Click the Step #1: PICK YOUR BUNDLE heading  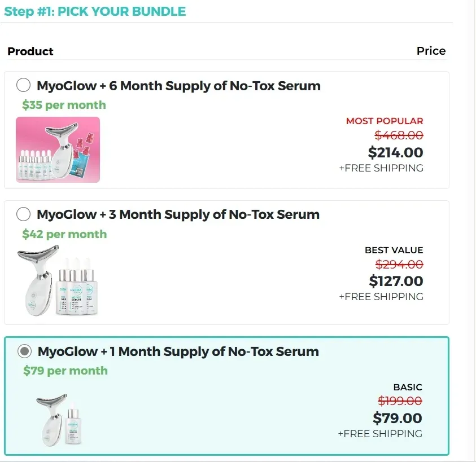[x=95, y=11]
